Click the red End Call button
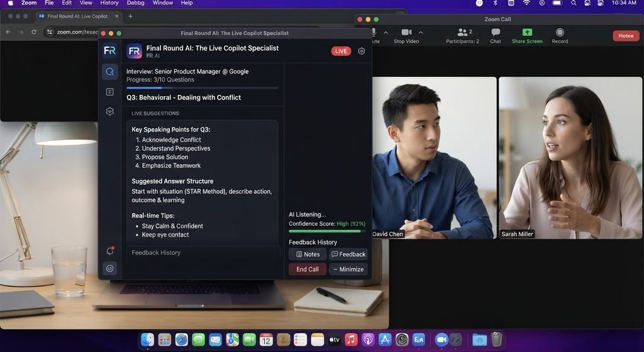The width and height of the screenshot is (644, 352). point(308,270)
